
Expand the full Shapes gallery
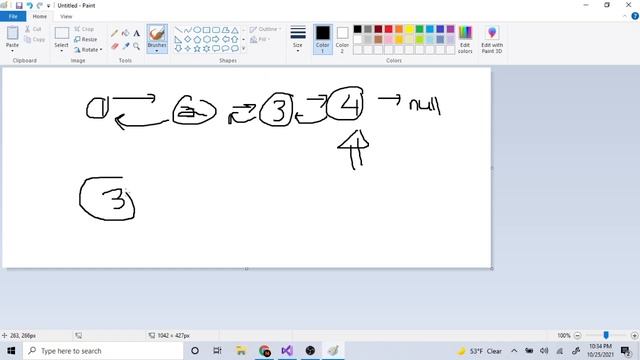(244, 49)
